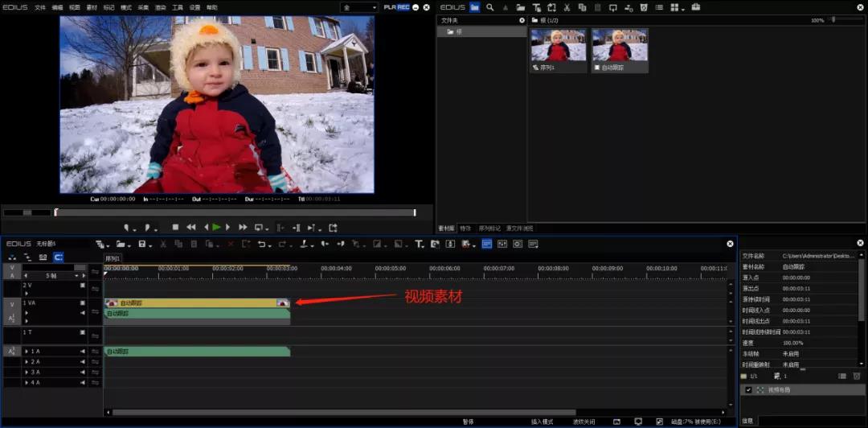868x428 pixels.
Task: Switch to the 素材库 tab
Action: [446, 228]
